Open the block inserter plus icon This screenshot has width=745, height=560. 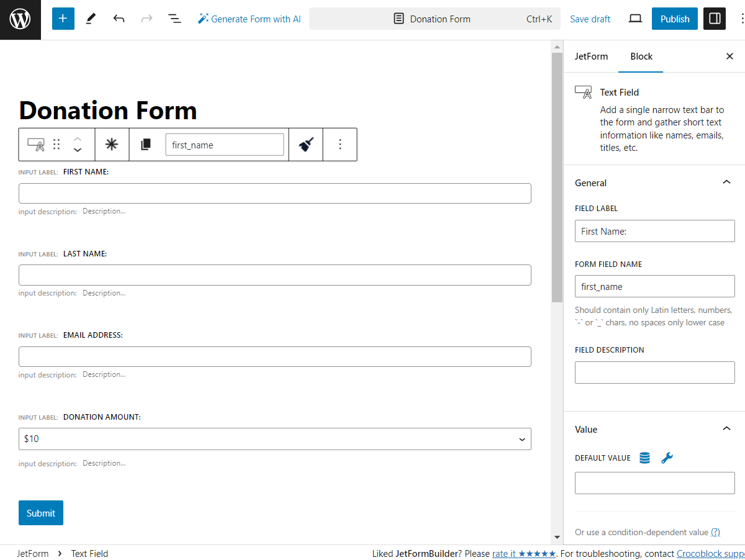[x=62, y=19]
